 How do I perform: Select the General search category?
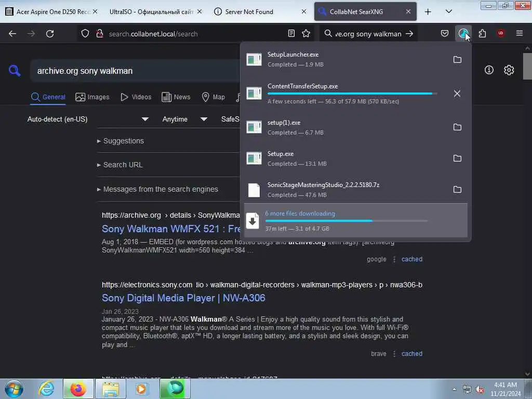48,97
